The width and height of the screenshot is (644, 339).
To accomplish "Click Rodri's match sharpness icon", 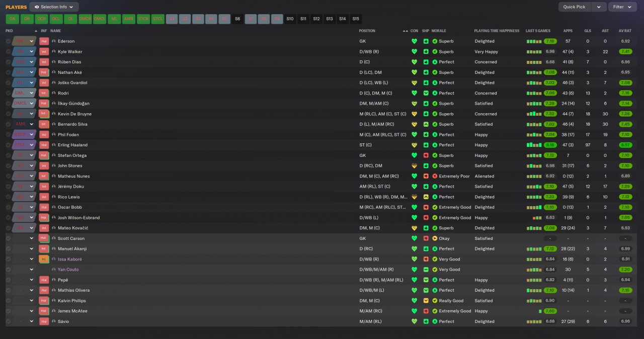I will tap(426, 93).
